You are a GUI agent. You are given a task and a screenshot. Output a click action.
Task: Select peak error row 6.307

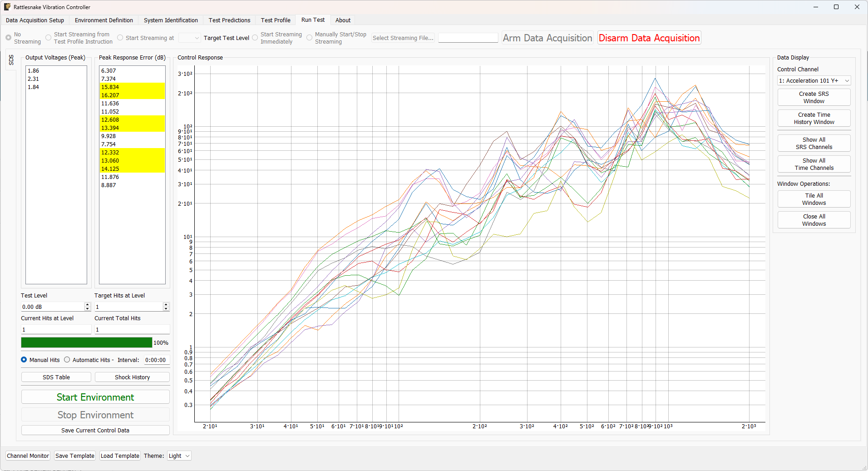tap(132, 71)
